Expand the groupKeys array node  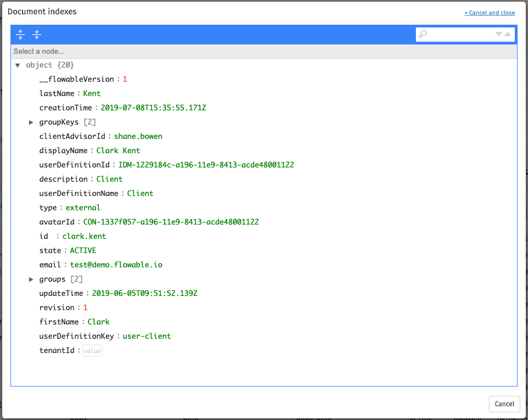[x=31, y=122]
